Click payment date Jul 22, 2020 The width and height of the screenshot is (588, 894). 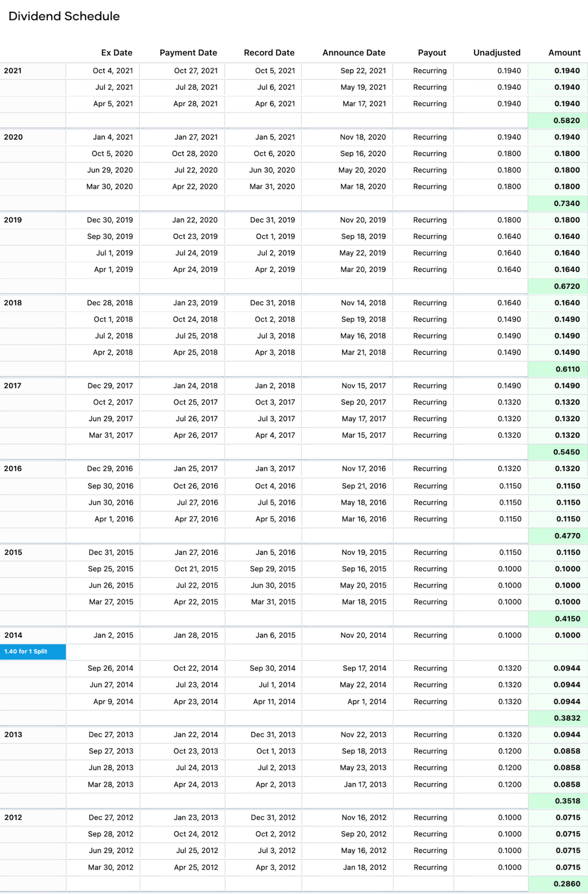(x=196, y=170)
